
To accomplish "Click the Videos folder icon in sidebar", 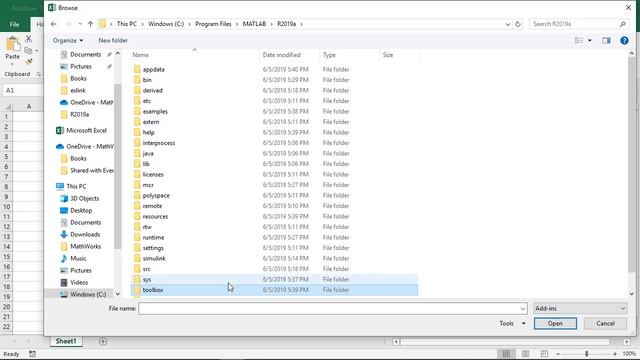I will 64,282.
